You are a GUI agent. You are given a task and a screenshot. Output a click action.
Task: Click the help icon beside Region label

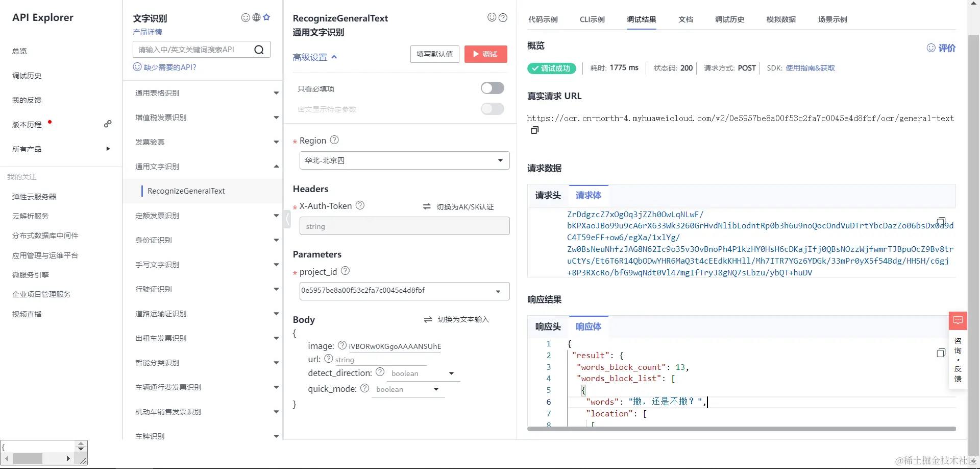[x=334, y=140]
